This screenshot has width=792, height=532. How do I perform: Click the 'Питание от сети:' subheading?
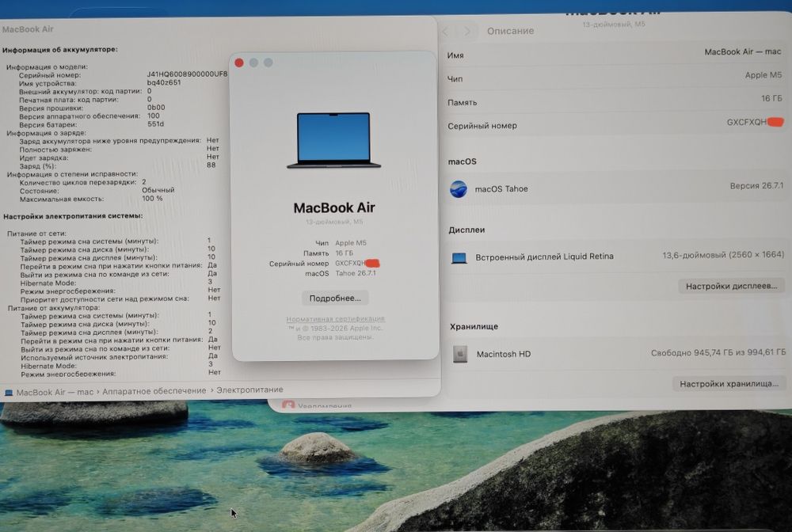click(37, 234)
